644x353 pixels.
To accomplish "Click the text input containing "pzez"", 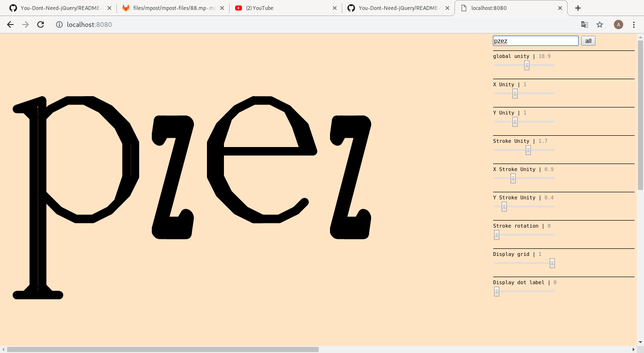I will tap(535, 41).
